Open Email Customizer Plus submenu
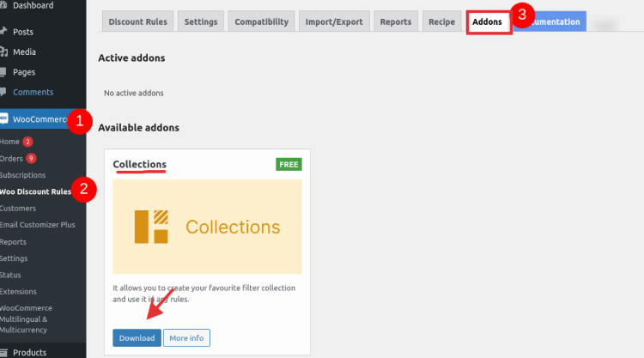Screen dimensions: 644x358 (x=38, y=225)
